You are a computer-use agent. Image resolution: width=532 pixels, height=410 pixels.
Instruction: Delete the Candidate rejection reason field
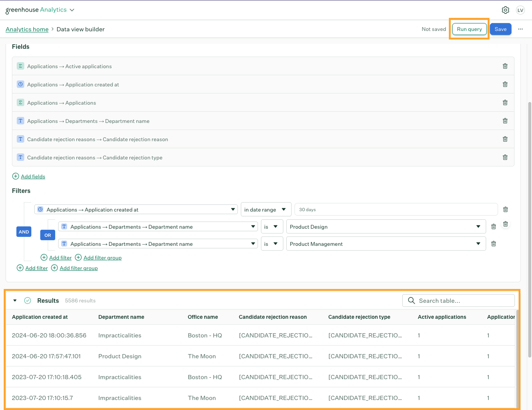505,139
